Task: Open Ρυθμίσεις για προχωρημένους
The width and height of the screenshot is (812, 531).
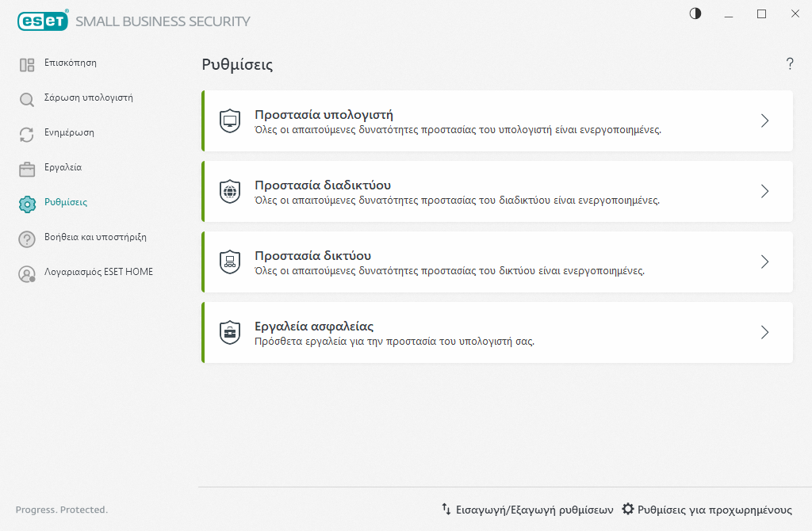Action: tap(707, 510)
